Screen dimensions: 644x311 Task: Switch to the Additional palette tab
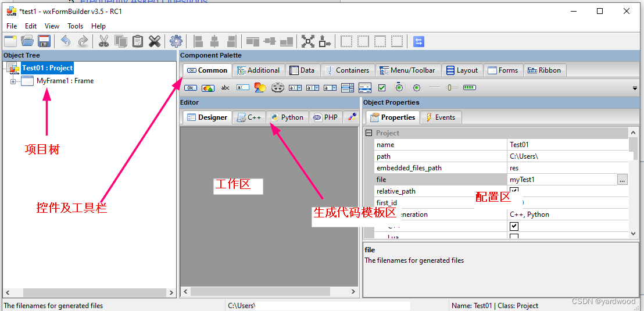point(260,70)
